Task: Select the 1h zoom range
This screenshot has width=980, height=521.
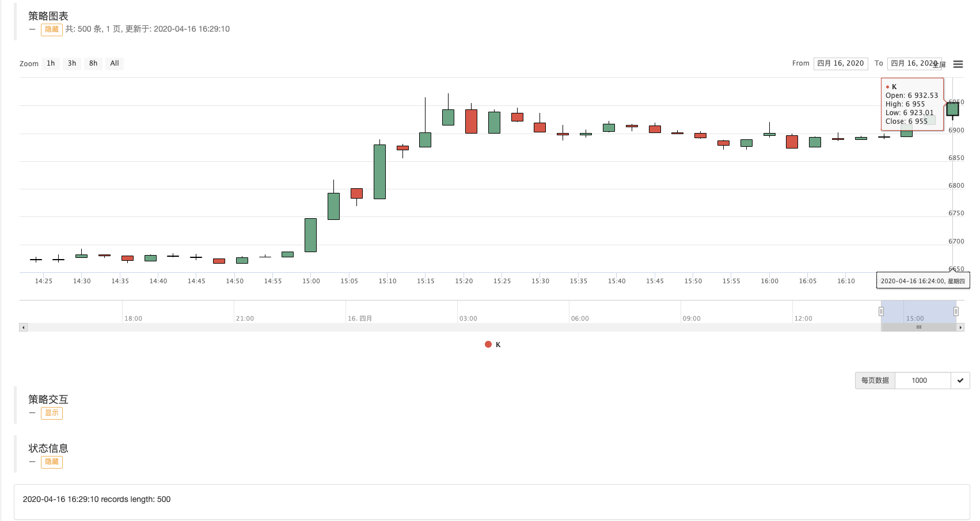Action: 51,63
